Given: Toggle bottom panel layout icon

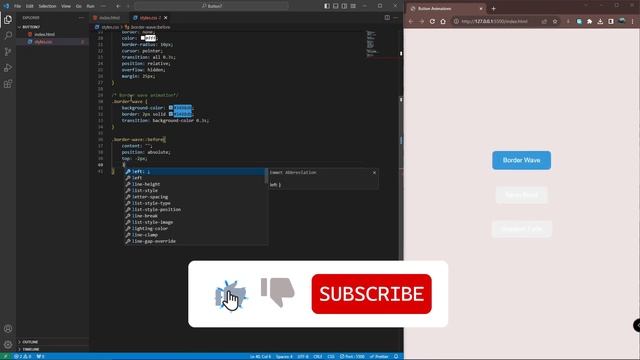Looking at the screenshot, I should [336, 6].
